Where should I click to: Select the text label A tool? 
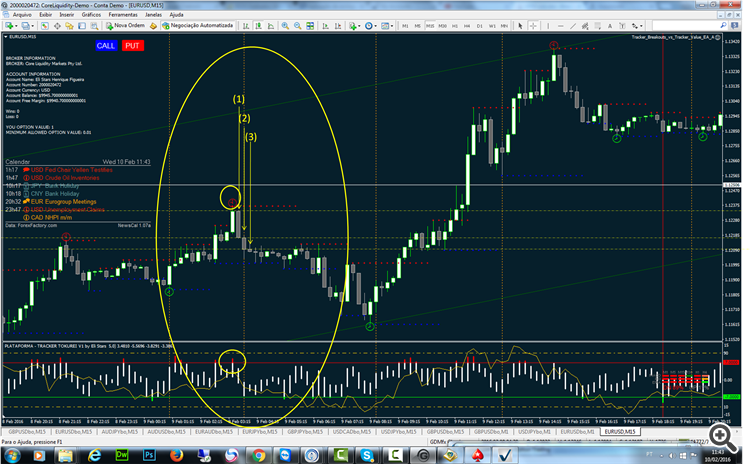610,26
